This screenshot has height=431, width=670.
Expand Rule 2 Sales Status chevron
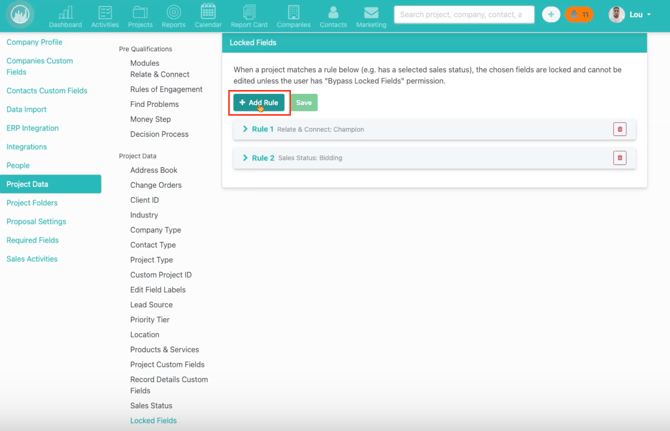(x=245, y=158)
